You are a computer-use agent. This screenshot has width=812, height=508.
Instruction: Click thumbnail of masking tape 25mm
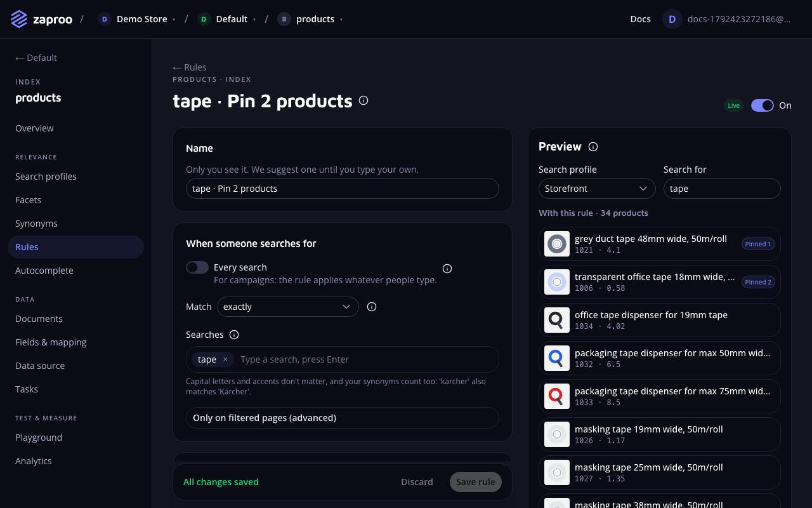pyautogui.click(x=557, y=472)
